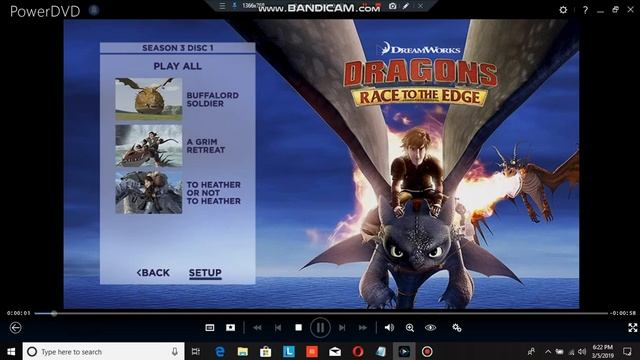The height and width of the screenshot is (360, 640).
Task: Select the Bandicam pencil drawing tool
Action: (x=406, y=6)
